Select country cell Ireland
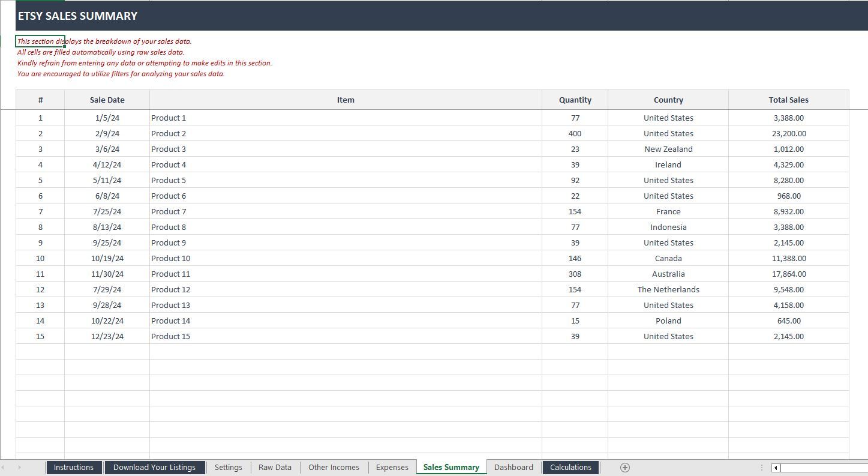The image size is (868, 476). (x=668, y=165)
